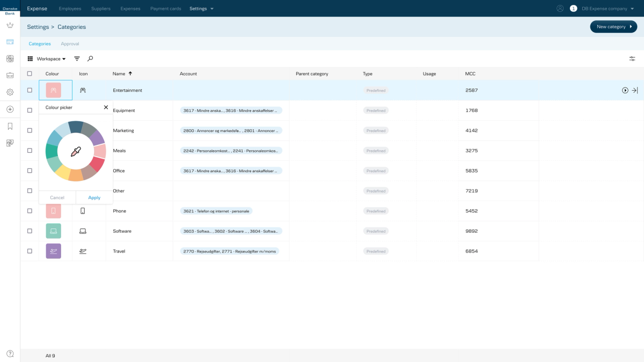
Task: Open help via the question mark icon
Action: click(x=10, y=353)
